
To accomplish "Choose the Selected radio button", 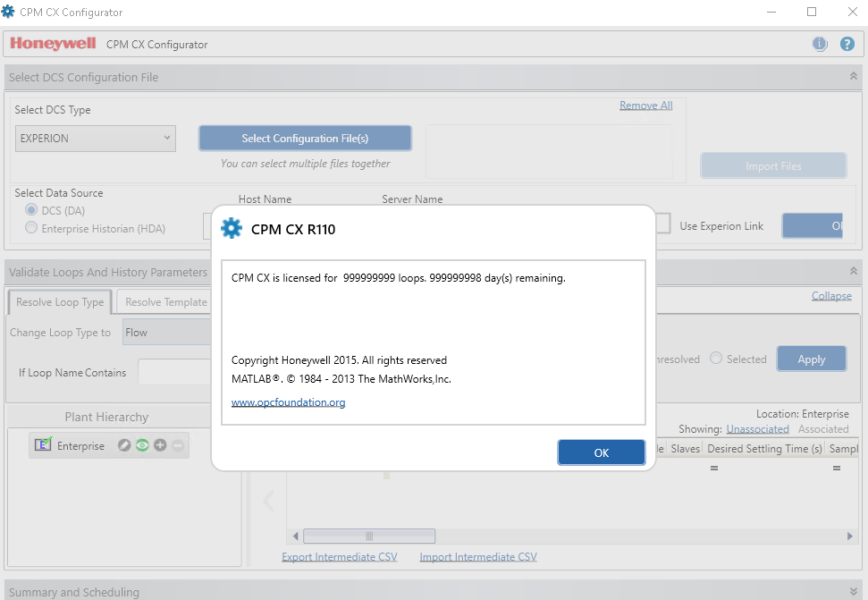I will click(716, 358).
